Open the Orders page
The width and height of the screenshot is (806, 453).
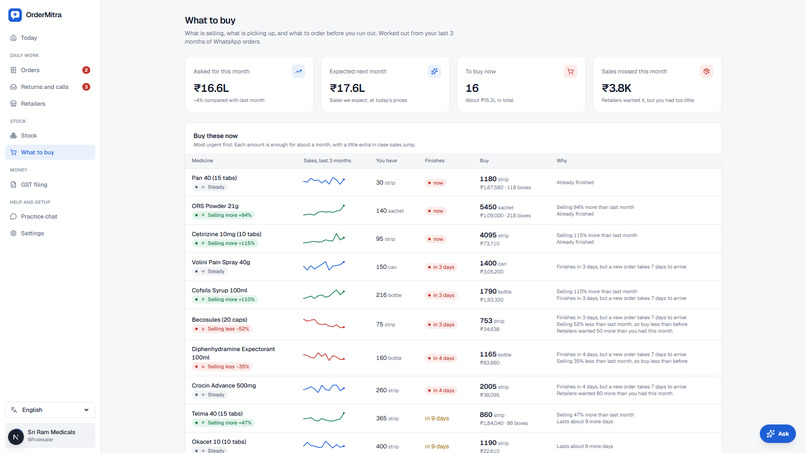pyautogui.click(x=50, y=70)
